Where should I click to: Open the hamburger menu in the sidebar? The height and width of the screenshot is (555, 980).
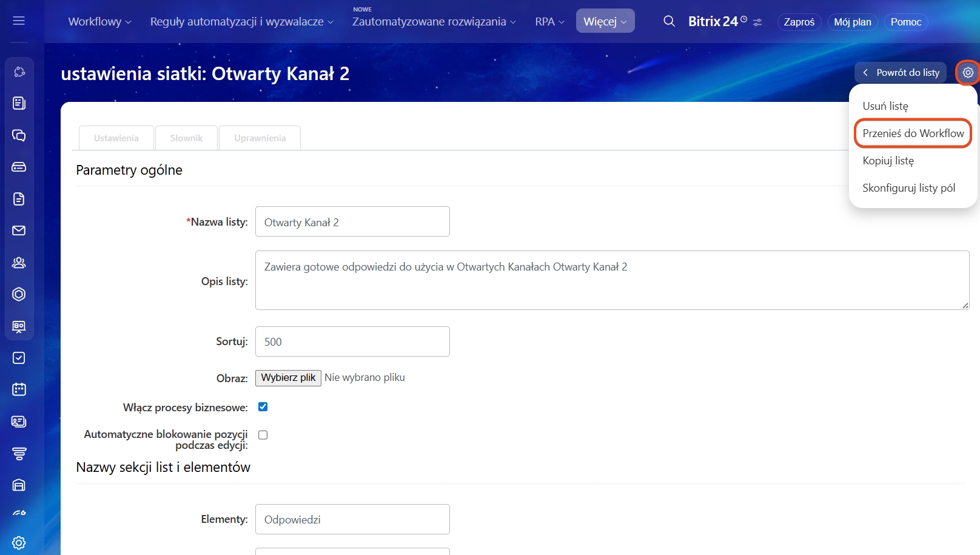19,21
